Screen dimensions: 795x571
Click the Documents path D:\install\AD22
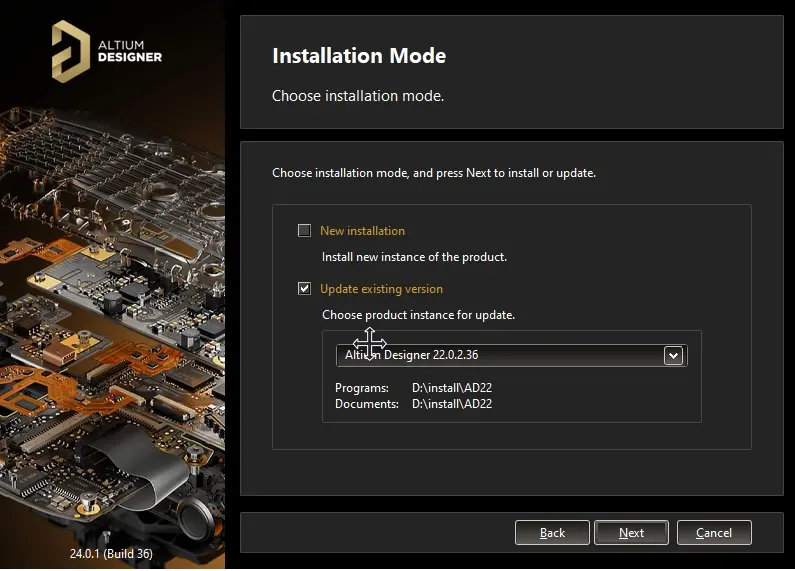pyautogui.click(x=452, y=404)
